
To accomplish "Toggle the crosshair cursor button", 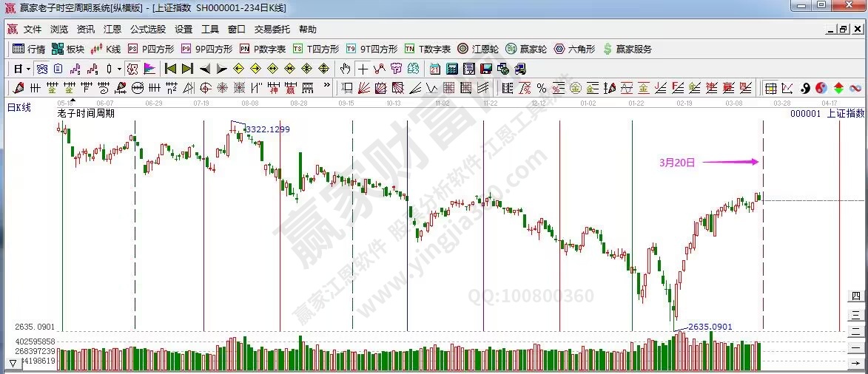I will tap(363, 69).
